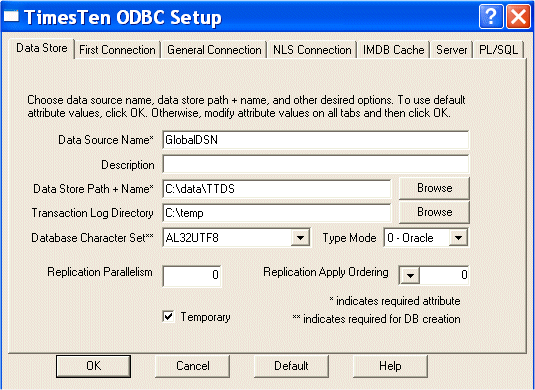
Task: Uncheck the Temporary checkbox
Action: coord(169,317)
